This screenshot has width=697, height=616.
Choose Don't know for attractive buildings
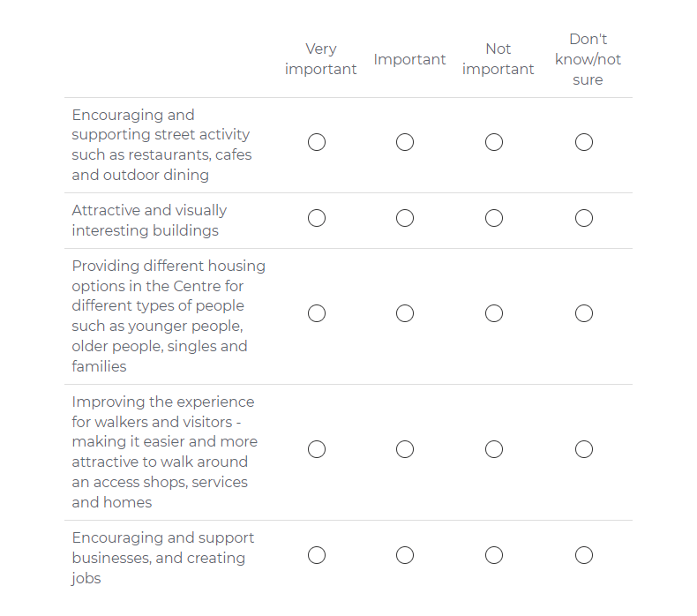(583, 218)
